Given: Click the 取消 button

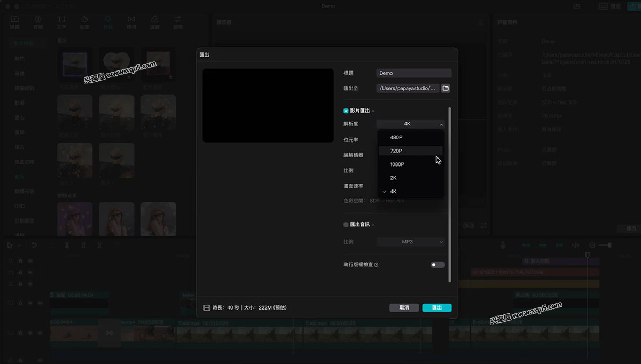Looking at the screenshot, I should (x=404, y=307).
